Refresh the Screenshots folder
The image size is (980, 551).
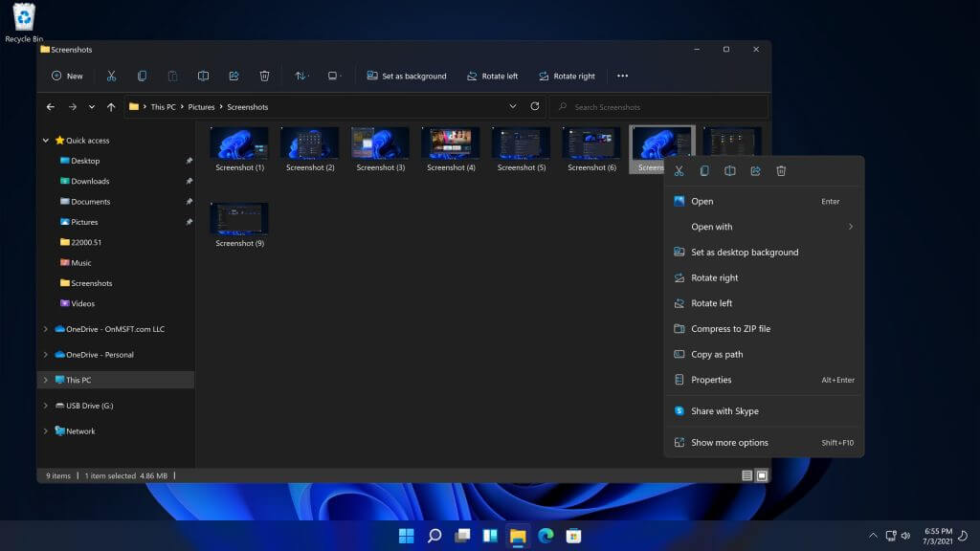pos(535,106)
